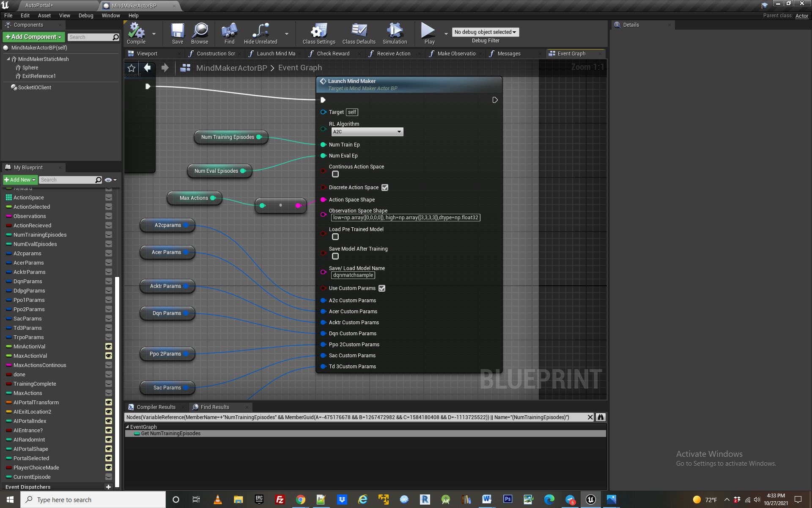The image size is (812, 508).
Task: Collapse the MindMakerStaticMesh tree node
Action: coord(8,59)
